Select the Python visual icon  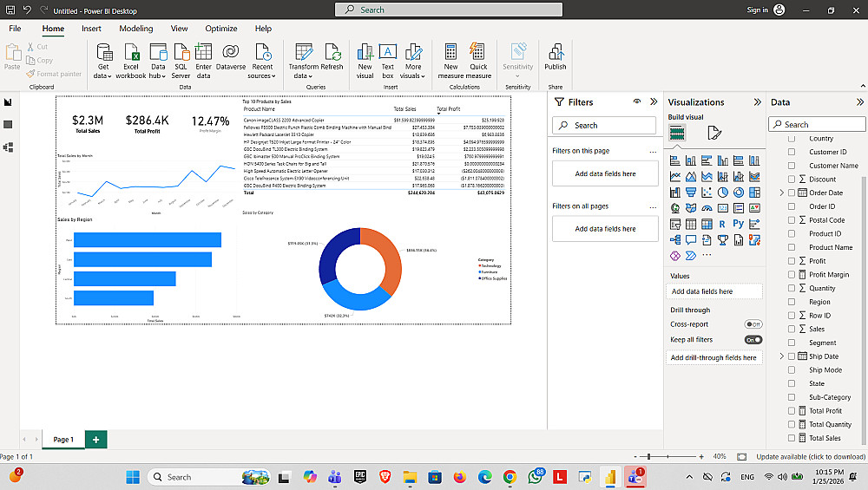[x=739, y=224]
